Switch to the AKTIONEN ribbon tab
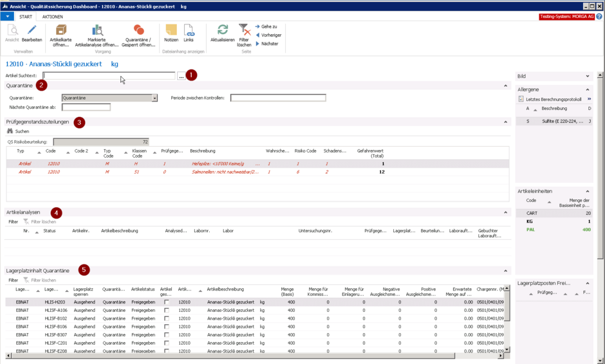The height and width of the screenshot is (364, 605). point(53,17)
